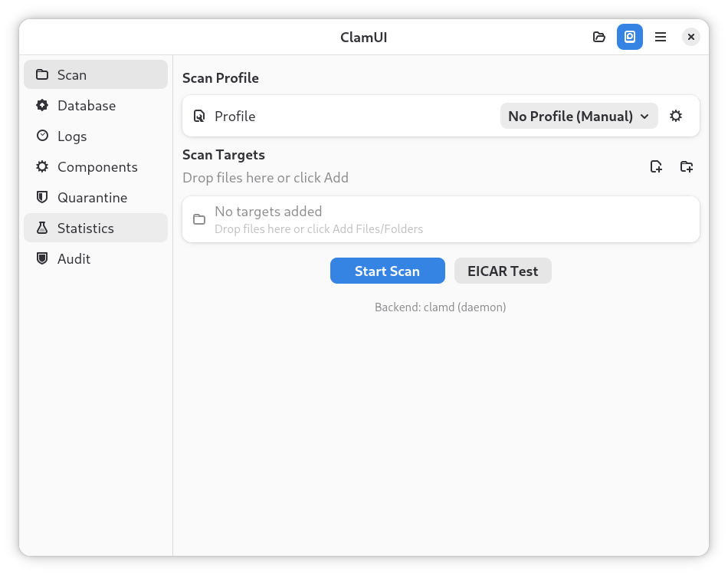Go to the Components section

(x=96, y=166)
